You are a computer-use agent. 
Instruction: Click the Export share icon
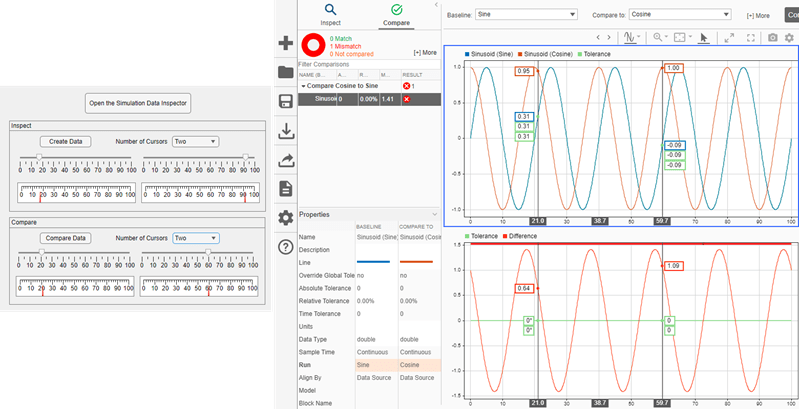coord(286,159)
